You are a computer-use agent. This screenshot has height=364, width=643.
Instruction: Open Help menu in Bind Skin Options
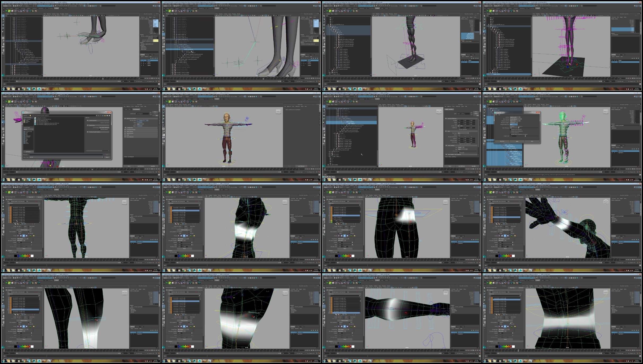click(499, 115)
